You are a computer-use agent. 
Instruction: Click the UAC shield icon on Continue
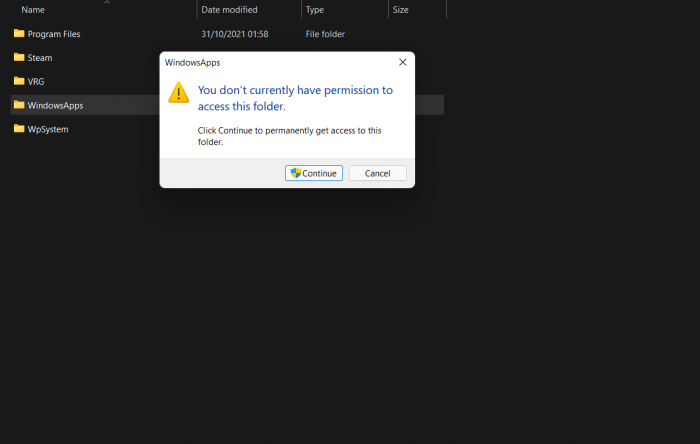(296, 173)
